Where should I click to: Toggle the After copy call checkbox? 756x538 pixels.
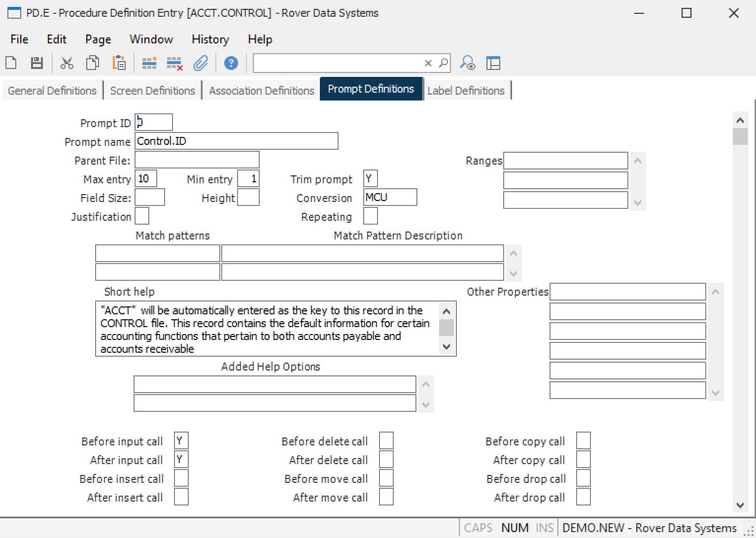[x=583, y=460]
